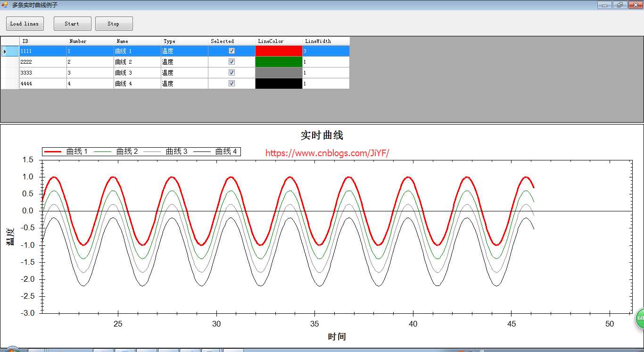644x352 pixels.
Task: Select row header arrow of row 1111
Action: pos(10,51)
